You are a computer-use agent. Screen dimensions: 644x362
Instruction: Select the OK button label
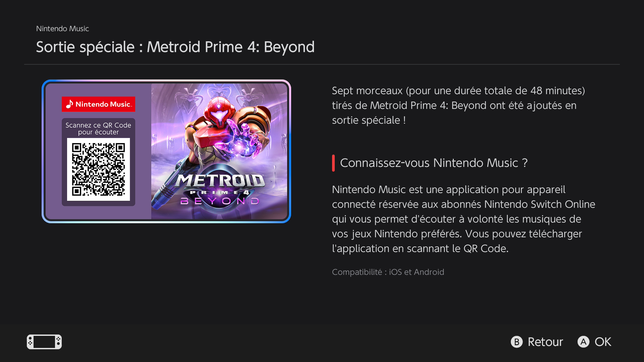click(x=603, y=342)
